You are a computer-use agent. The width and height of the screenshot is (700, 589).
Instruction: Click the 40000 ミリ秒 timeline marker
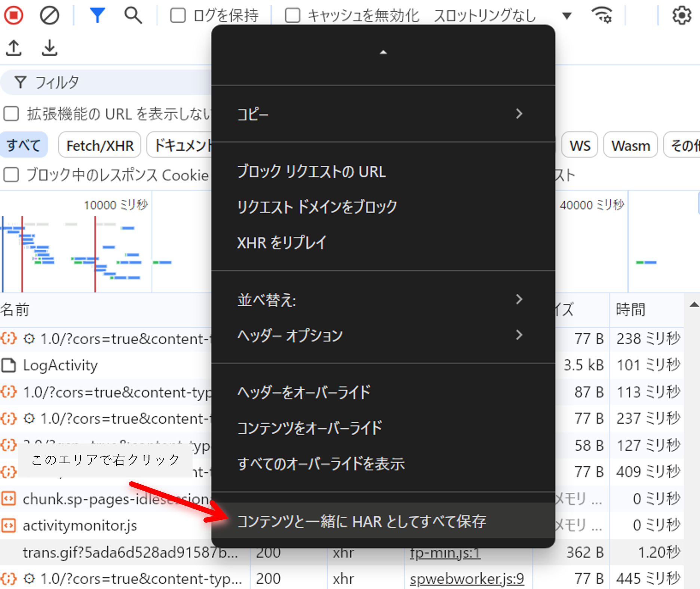592,205
